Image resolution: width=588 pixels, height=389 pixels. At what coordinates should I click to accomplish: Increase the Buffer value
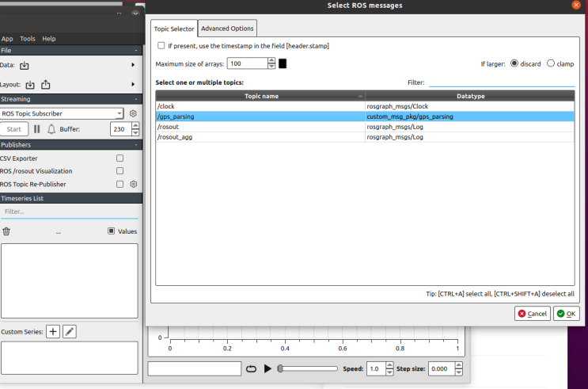(135, 126)
